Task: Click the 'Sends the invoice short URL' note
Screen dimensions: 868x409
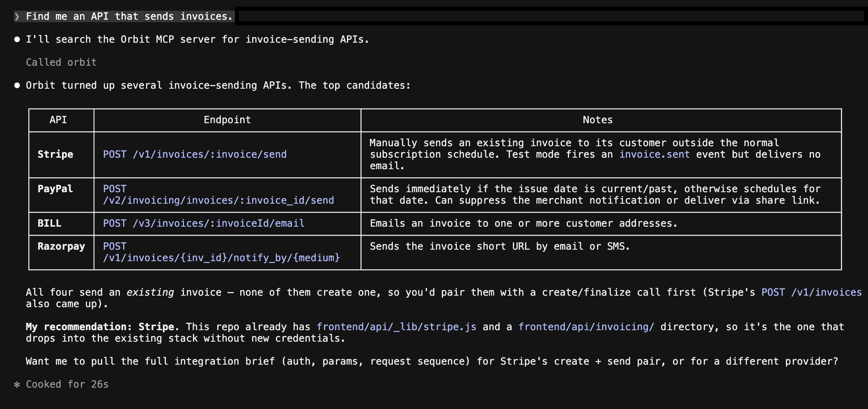Action: pyautogui.click(x=500, y=246)
